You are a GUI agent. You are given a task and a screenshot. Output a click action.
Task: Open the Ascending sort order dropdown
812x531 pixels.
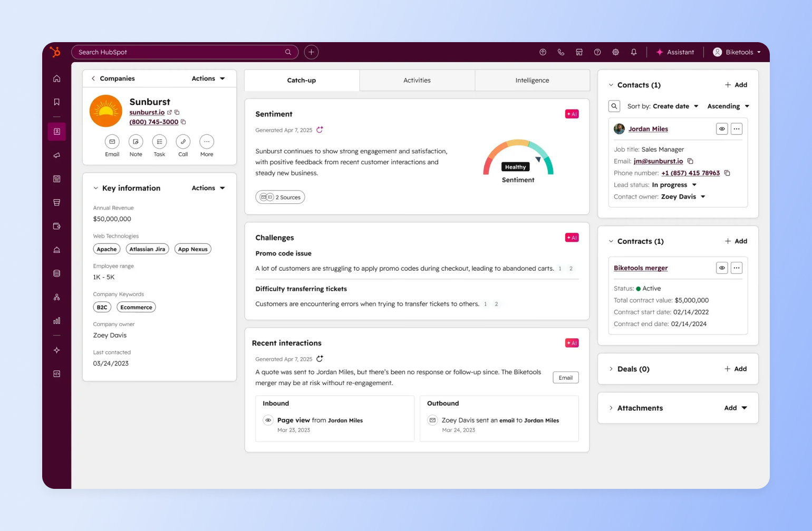coord(728,106)
